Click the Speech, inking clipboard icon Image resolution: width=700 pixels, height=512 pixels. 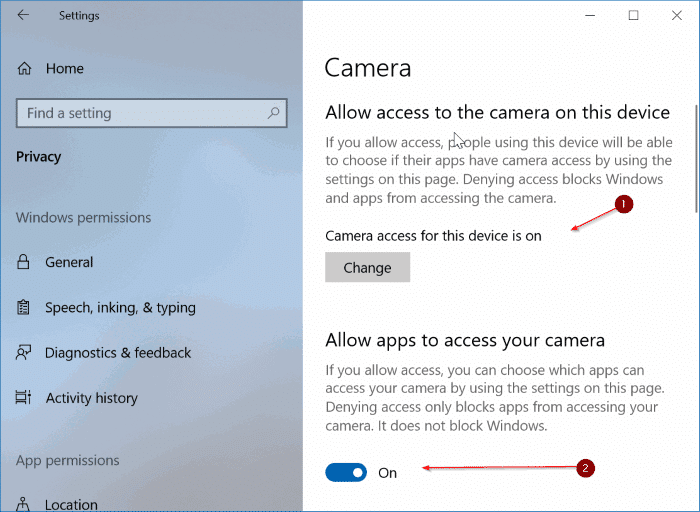(23, 308)
